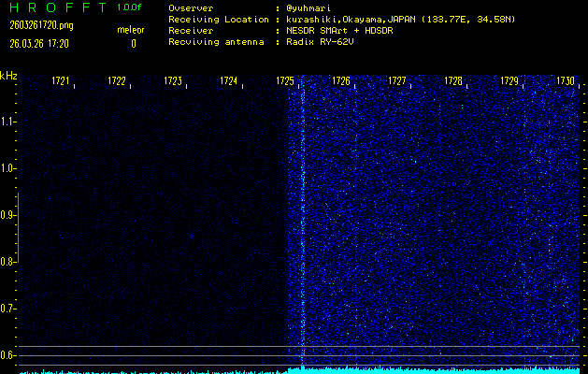Click the 0.9 frequency axis label

pos(7,215)
